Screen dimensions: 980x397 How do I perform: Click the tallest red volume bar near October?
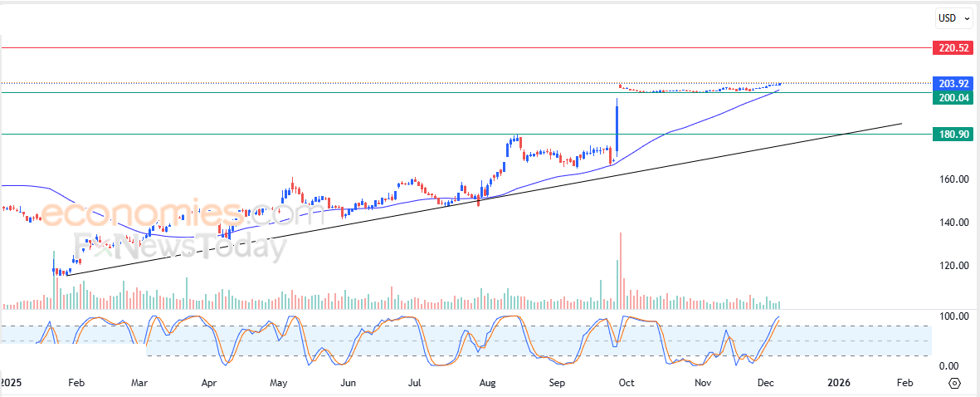pos(621,271)
